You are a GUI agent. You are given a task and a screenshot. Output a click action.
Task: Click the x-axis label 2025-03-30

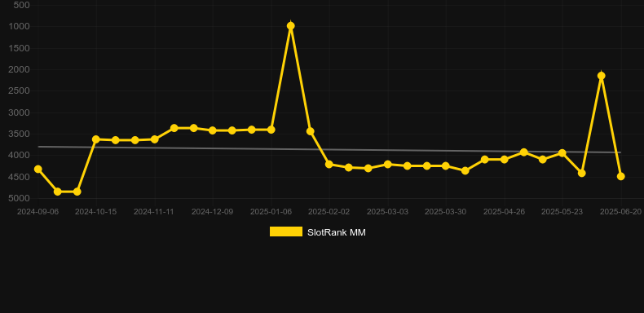coord(445,212)
